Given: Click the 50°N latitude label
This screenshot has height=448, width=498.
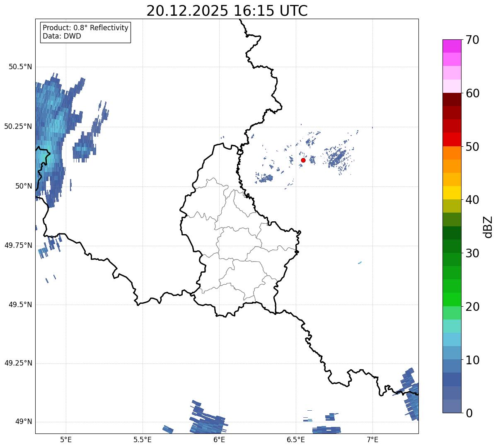Looking at the screenshot, I should [x=24, y=186].
